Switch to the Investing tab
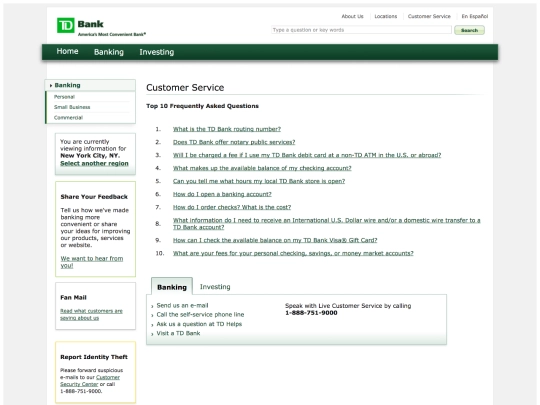The width and height of the screenshot is (540, 405). tap(215, 287)
